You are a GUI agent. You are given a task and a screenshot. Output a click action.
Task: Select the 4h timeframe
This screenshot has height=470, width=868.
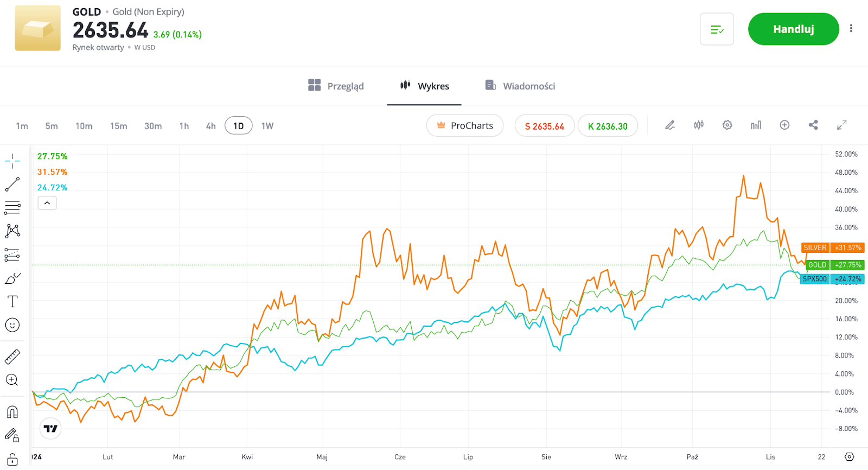point(211,126)
